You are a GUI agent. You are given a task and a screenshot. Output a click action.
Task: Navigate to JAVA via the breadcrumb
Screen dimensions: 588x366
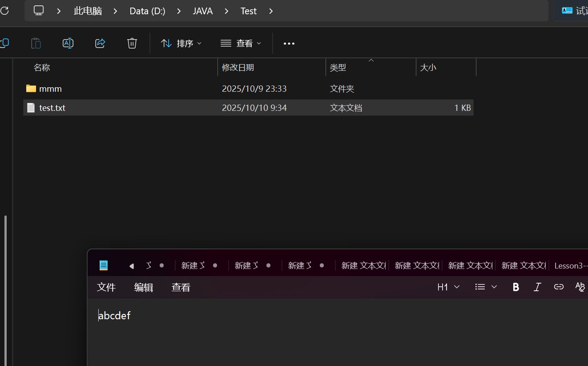202,11
